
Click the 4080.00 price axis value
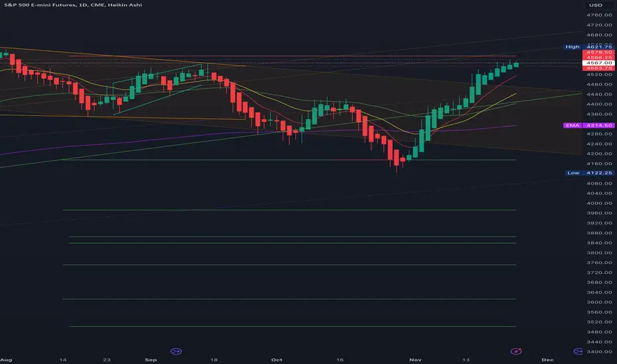(x=599, y=183)
